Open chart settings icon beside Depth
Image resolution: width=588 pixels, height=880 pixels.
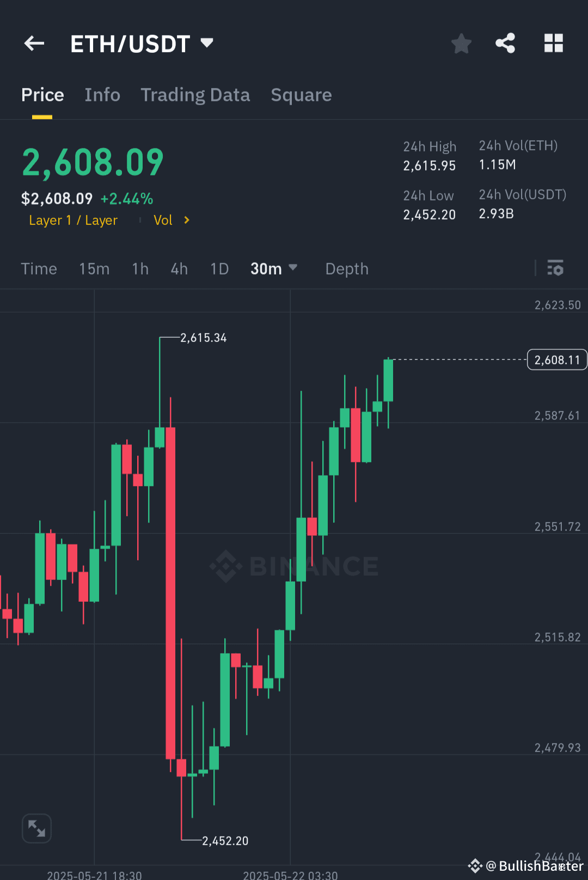[x=555, y=268]
